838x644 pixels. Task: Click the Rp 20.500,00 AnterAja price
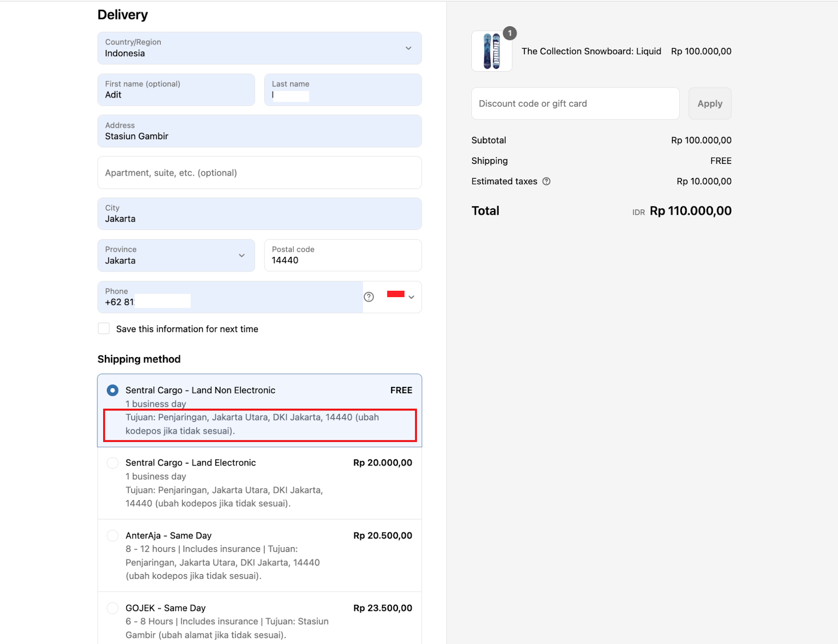tap(382, 536)
